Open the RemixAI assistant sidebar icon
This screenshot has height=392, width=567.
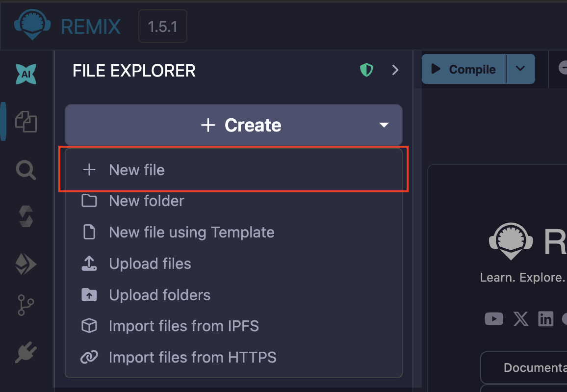click(x=26, y=74)
